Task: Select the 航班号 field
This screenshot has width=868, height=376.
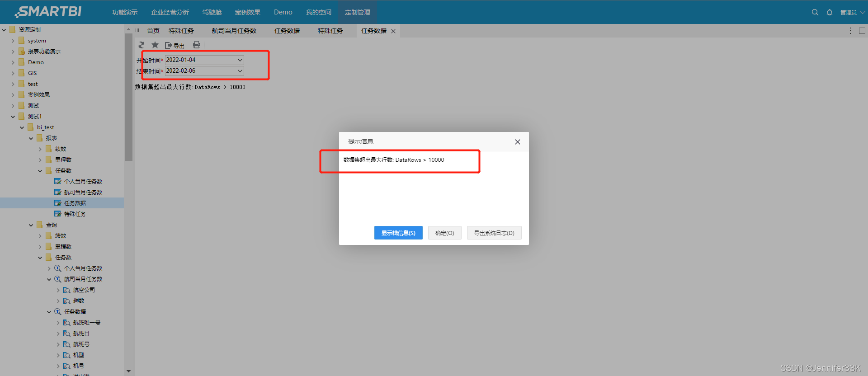Action: 81,344
